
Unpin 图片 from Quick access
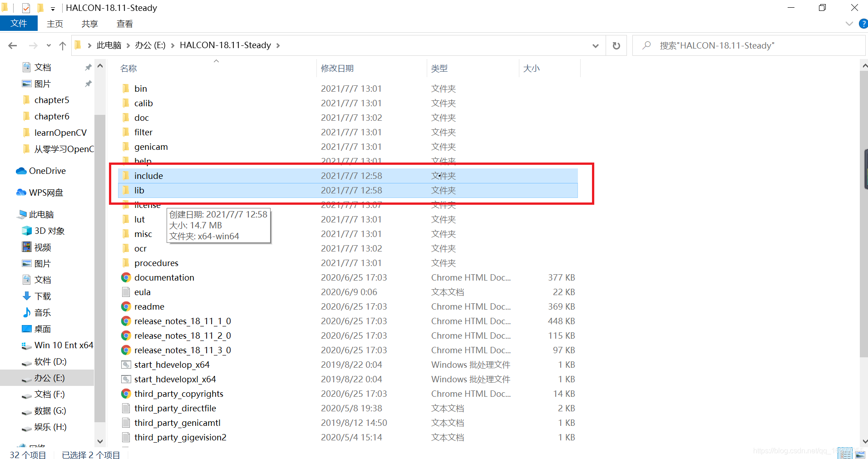tap(88, 83)
